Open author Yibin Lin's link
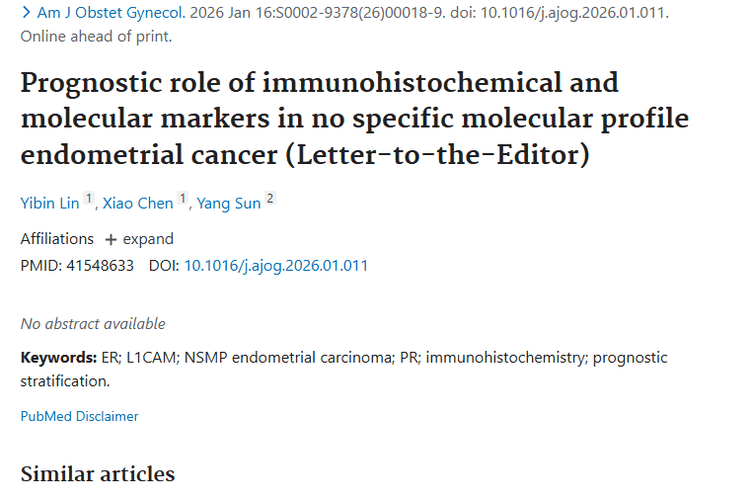Screen dimensions: 750x500 point(50,202)
